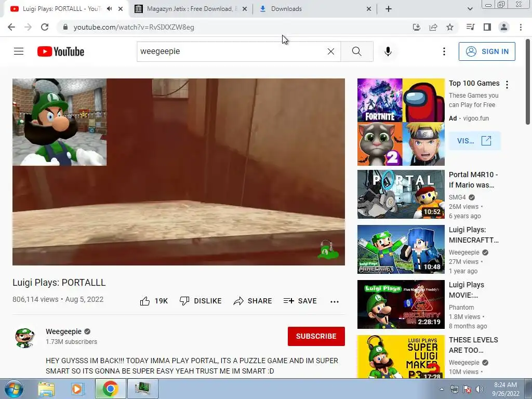Clear the search box with the X icon
Screen dimensions: 532x399
pyautogui.click(x=331, y=51)
